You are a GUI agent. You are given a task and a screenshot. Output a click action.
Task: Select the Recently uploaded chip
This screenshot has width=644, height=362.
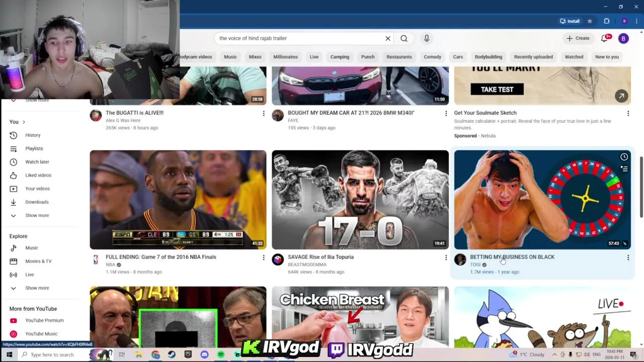coord(533,57)
